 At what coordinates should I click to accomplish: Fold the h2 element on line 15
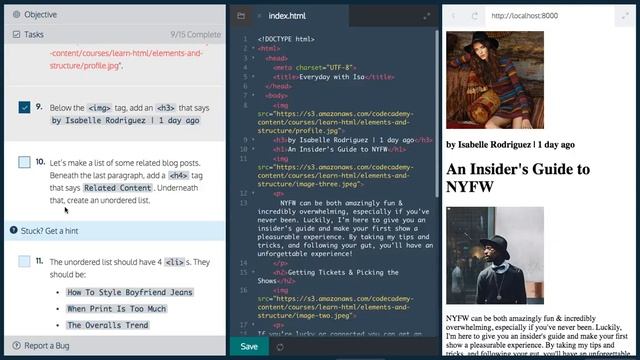click(253, 272)
